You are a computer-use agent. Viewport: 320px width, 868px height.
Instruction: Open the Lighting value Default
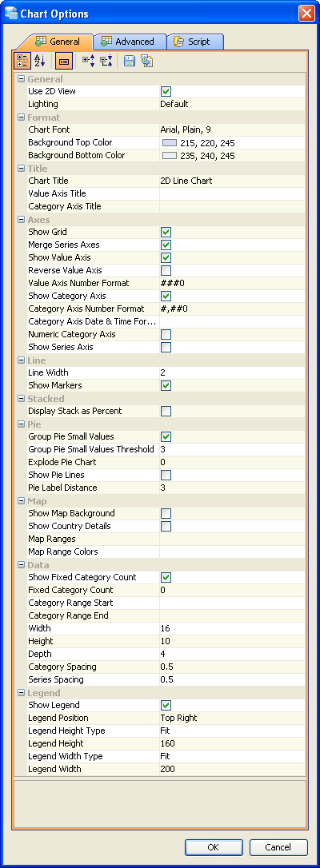pos(232,104)
